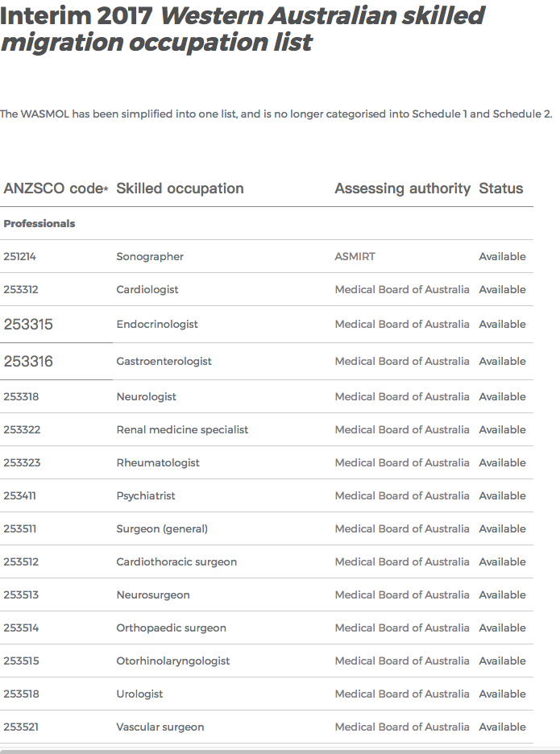Click the Skilled occupation column header
The width and height of the screenshot is (560, 754).
coord(180,188)
